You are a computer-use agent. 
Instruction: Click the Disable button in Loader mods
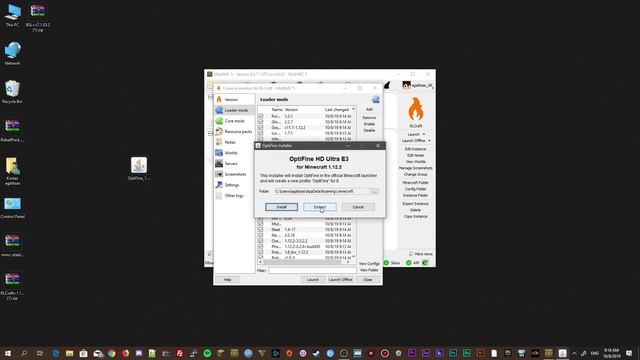point(369,130)
